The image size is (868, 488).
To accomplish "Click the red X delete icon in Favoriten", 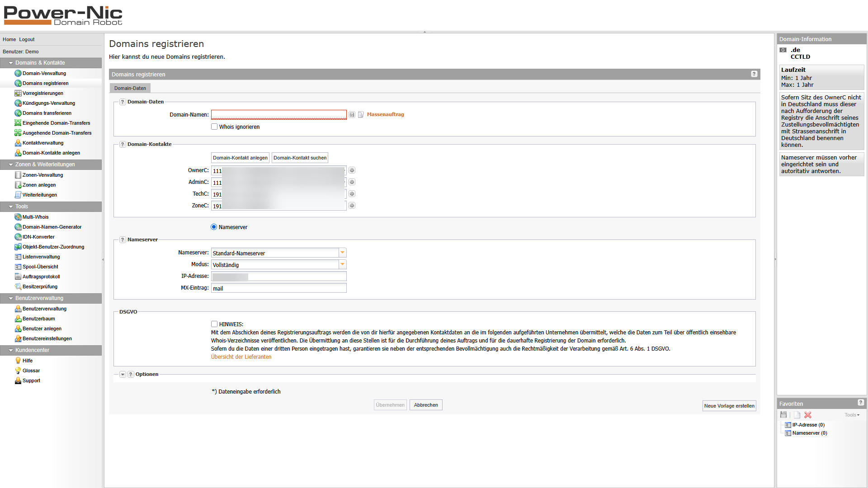I will pyautogui.click(x=808, y=415).
